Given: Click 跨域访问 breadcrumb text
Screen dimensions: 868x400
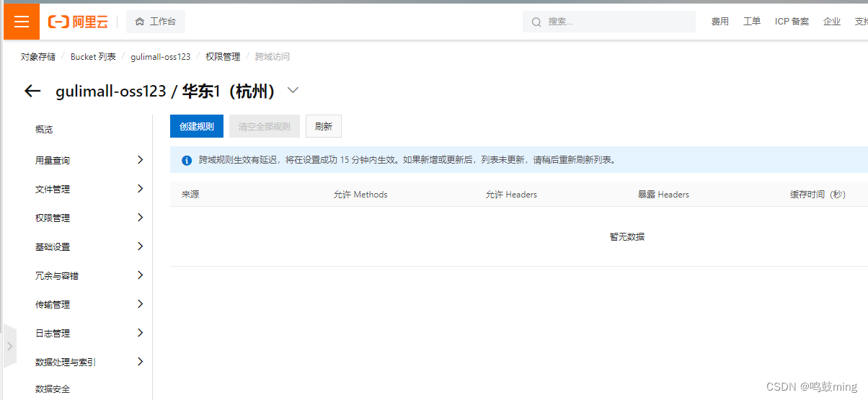Looking at the screenshot, I should (x=273, y=57).
